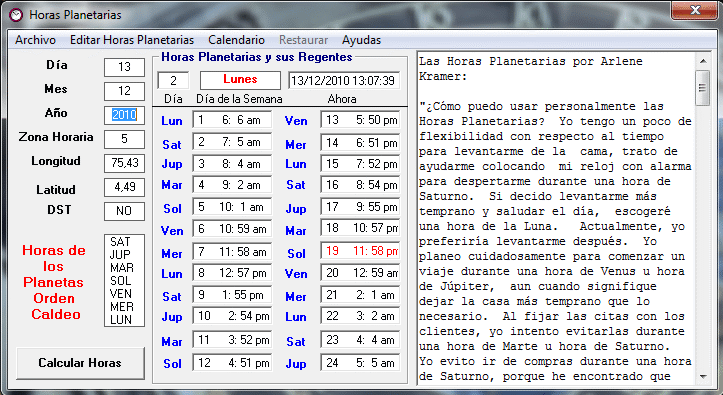Click the 'Mes' label
Viewport: 723px width, 395px height.
[56, 88]
